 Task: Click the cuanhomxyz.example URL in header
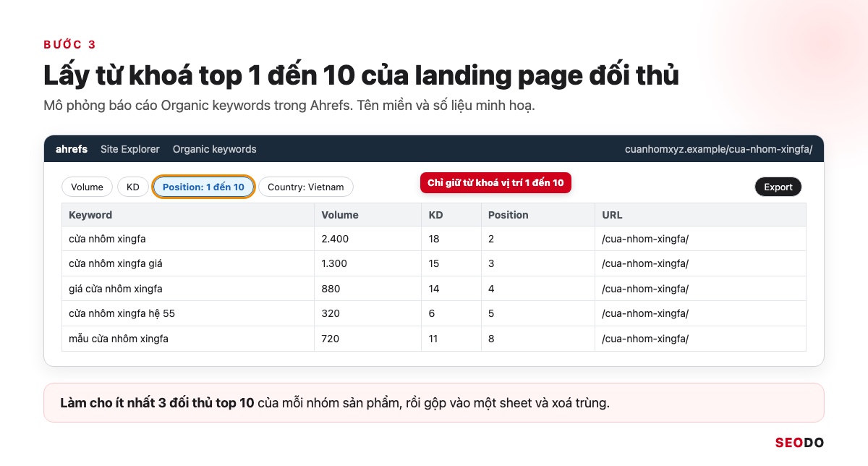click(719, 149)
